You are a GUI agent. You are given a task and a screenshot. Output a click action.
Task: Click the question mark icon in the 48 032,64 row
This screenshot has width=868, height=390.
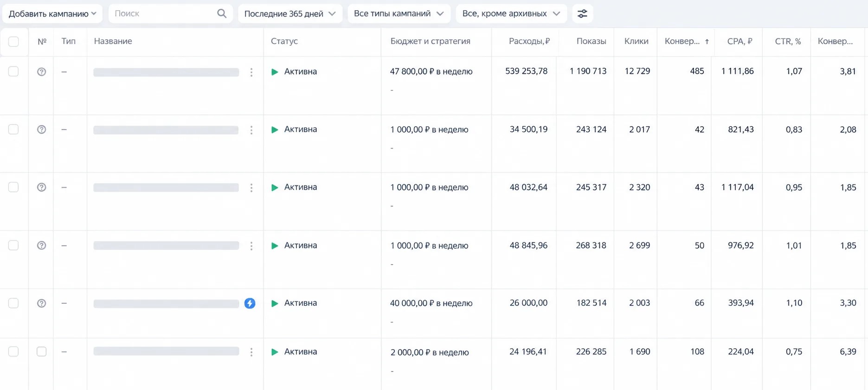[x=41, y=187]
